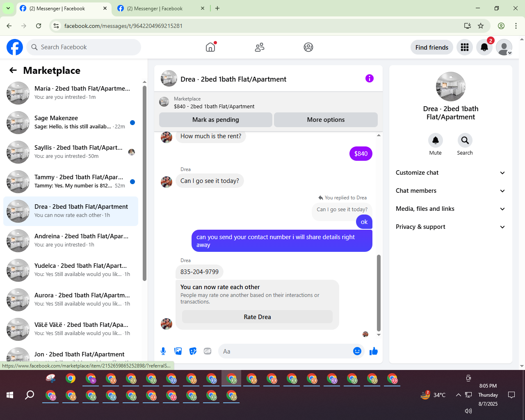Open conversation information purple info icon
The image size is (525, 420).
pyautogui.click(x=370, y=78)
